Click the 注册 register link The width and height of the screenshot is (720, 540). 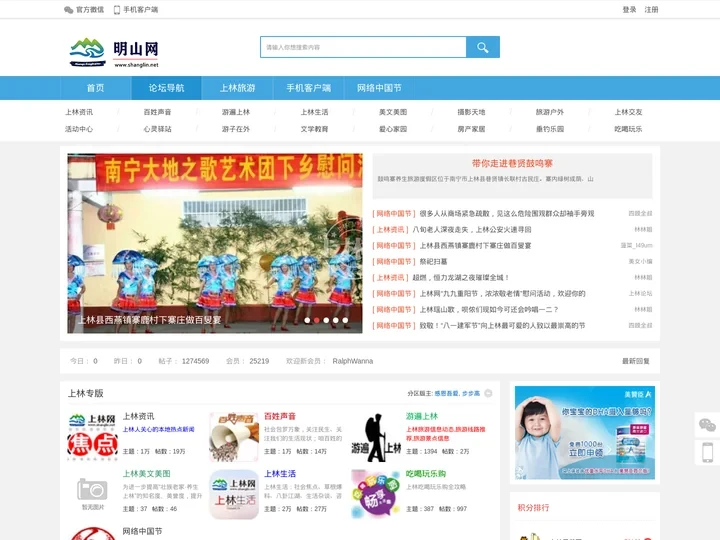point(651,10)
